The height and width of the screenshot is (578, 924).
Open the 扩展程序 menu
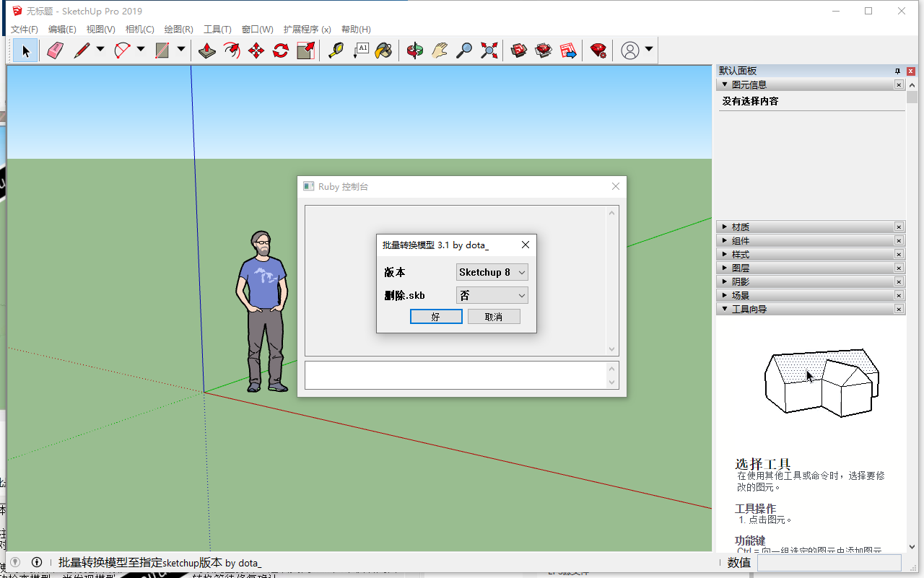tap(307, 30)
